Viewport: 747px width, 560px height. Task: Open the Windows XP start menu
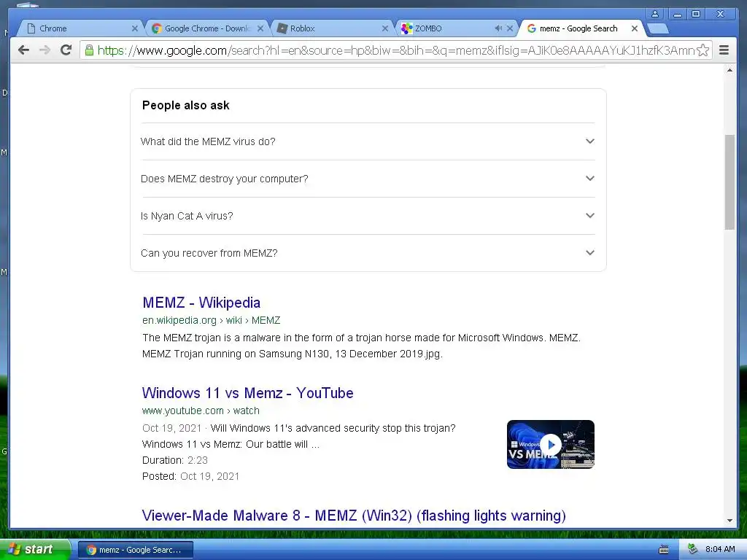click(35, 550)
